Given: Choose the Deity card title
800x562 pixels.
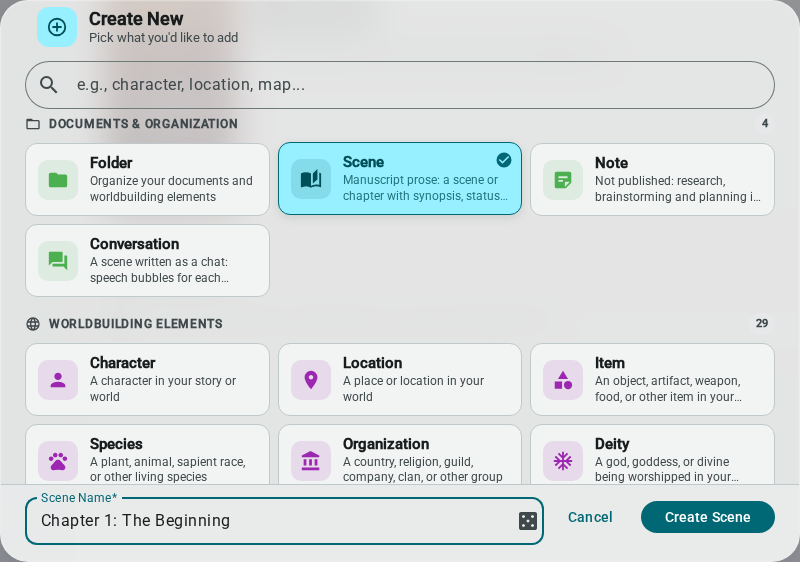Looking at the screenshot, I should pos(612,444).
